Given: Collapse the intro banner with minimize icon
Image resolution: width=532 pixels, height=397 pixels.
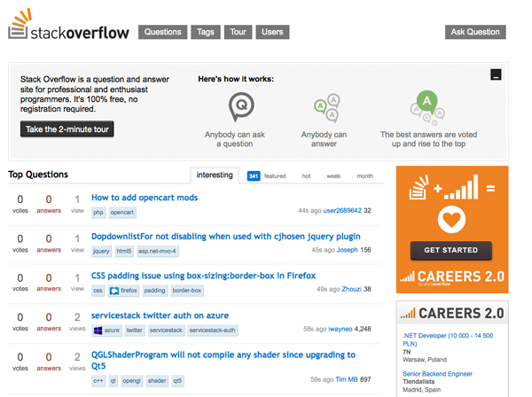Looking at the screenshot, I should [496, 74].
